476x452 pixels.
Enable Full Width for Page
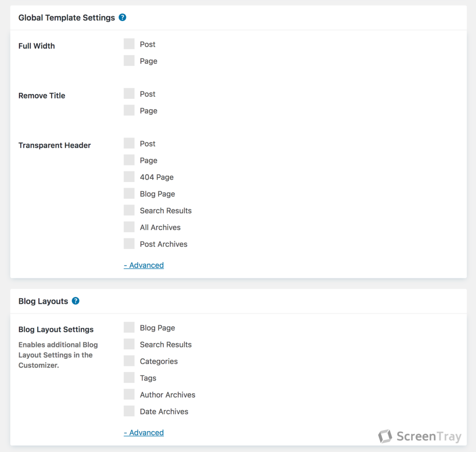(x=129, y=60)
